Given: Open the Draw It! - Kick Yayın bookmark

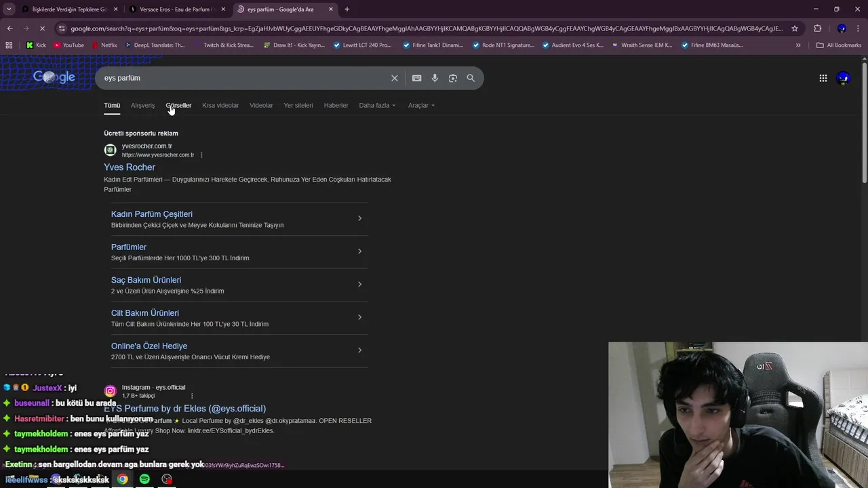Looking at the screenshot, I should pos(294,45).
